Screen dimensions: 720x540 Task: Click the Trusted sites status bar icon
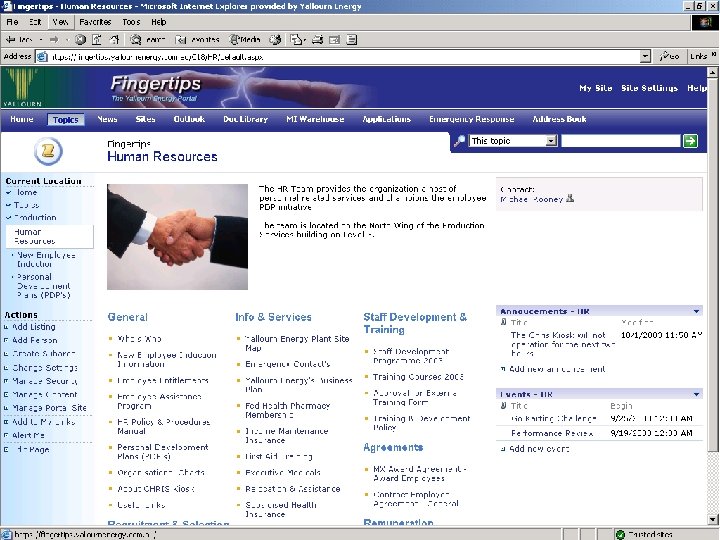click(x=620, y=534)
